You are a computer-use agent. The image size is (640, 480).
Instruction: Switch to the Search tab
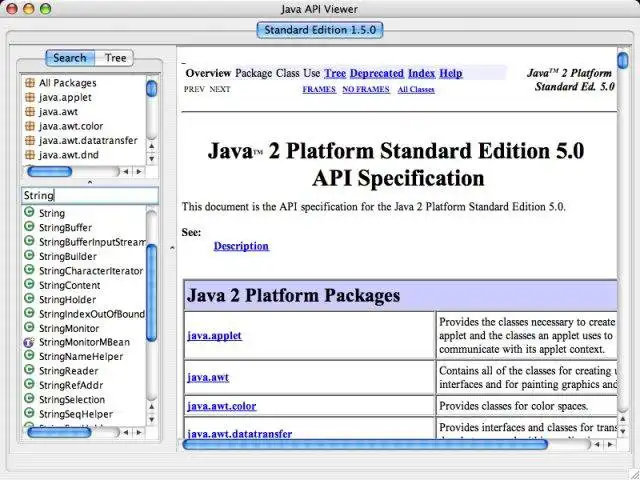[70, 58]
